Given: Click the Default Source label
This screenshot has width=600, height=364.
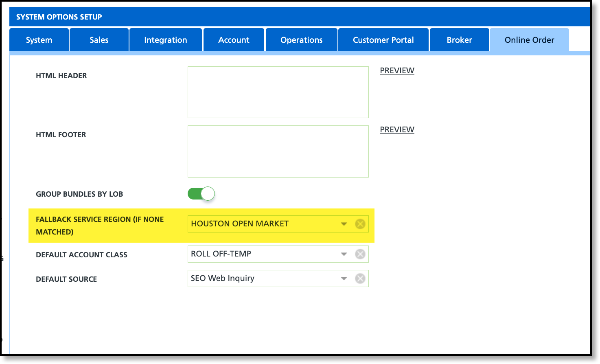Looking at the screenshot, I should click(x=66, y=279).
